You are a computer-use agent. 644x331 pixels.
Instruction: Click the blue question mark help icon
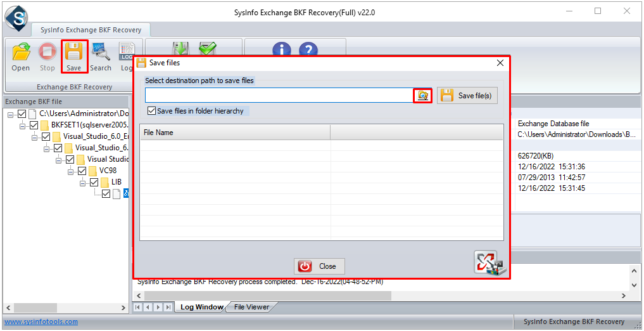point(308,49)
